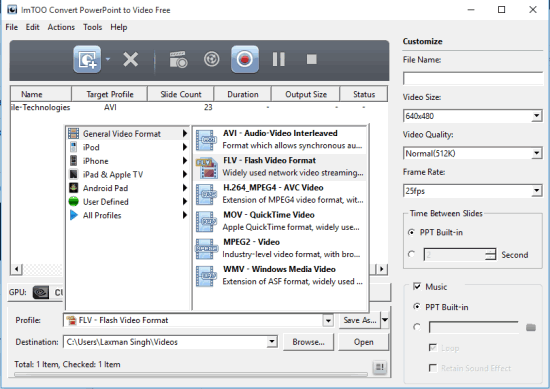
Task: Click the H.264 format film icon
Action: pos(206,194)
